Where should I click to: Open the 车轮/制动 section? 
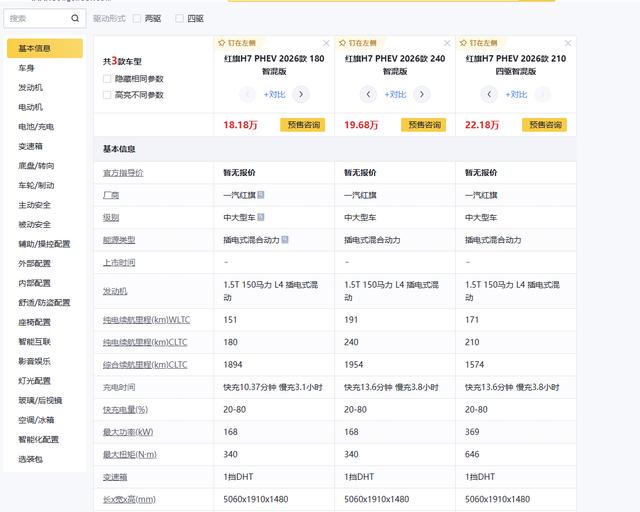coord(36,185)
